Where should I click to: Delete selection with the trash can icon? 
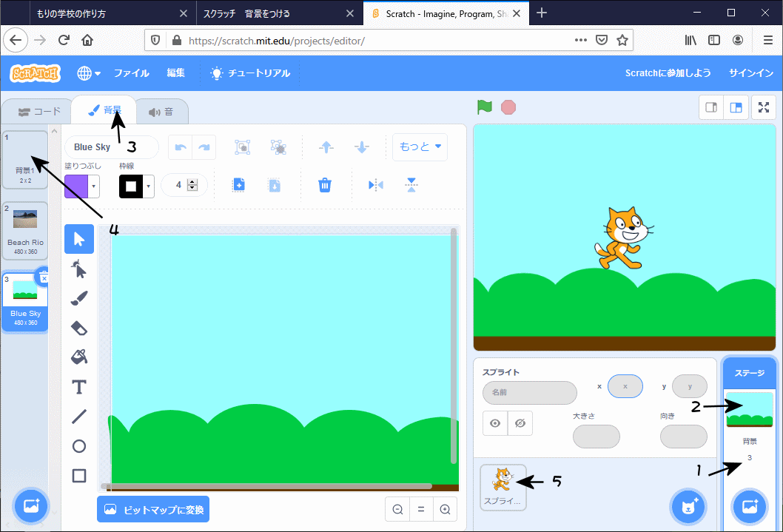tap(324, 185)
